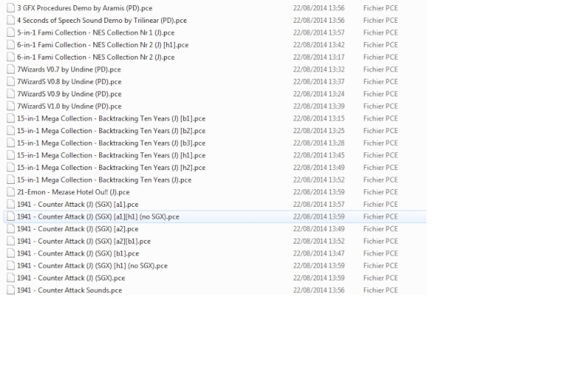Click date 22/08/2014 13:25
Screen dimensions: 588x368
[319, 131]
